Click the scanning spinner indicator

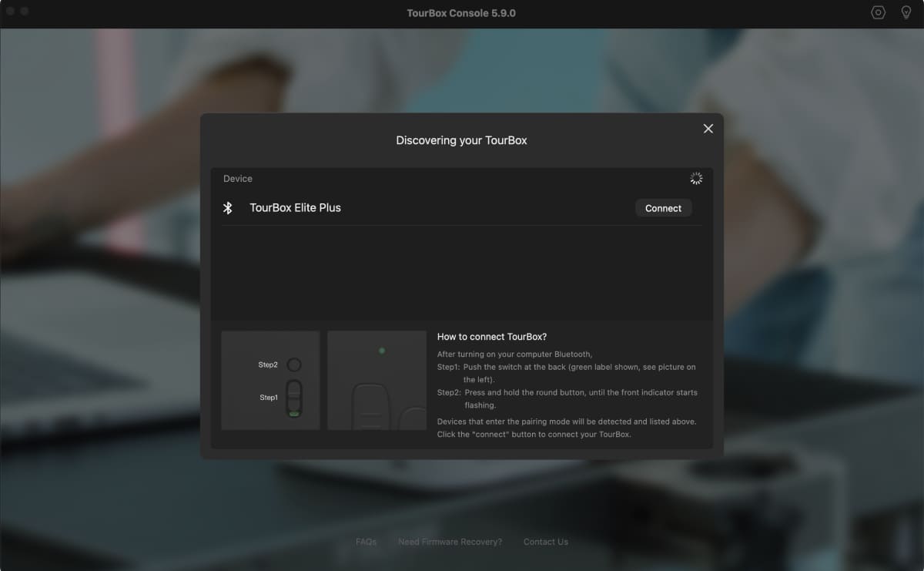(696, 179)
